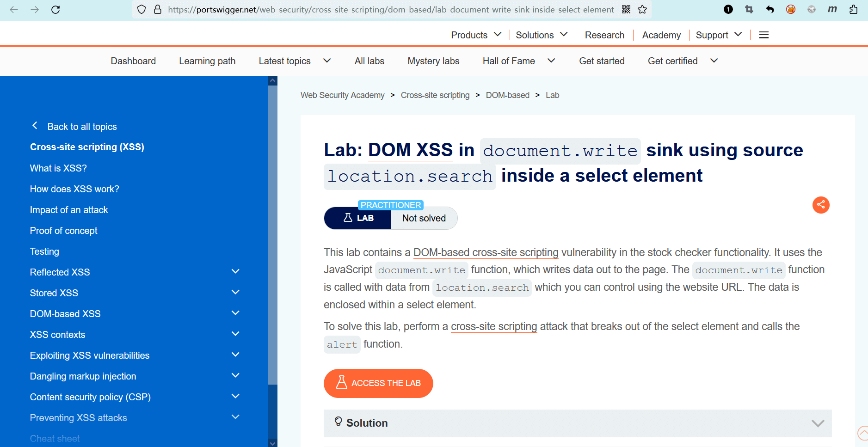Viewport: 868px width, 447px height.
Task: Click the flask LAB badge
Action: pos(357,218)
